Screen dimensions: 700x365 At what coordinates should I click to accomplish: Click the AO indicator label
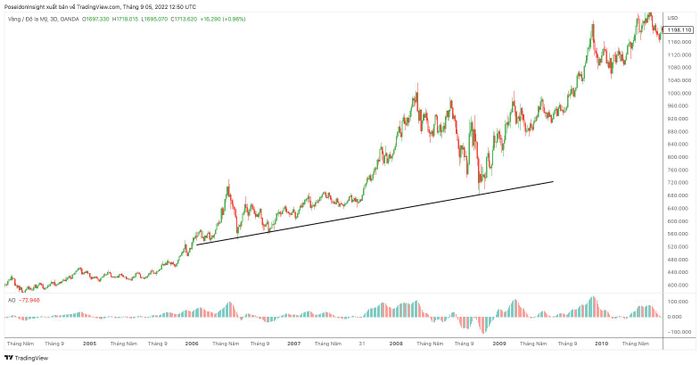pos(11,300)
